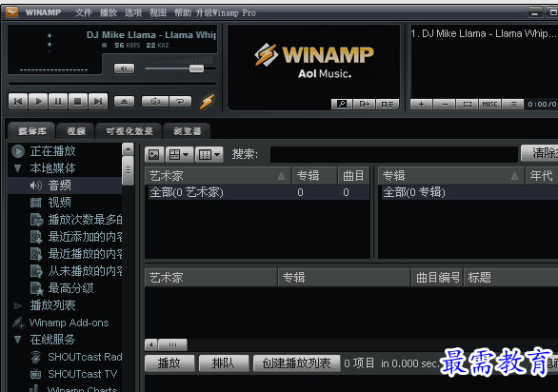Remove items with the playlist minus button
The width and height of the screenshot is (558, 392).
(445, 105)
